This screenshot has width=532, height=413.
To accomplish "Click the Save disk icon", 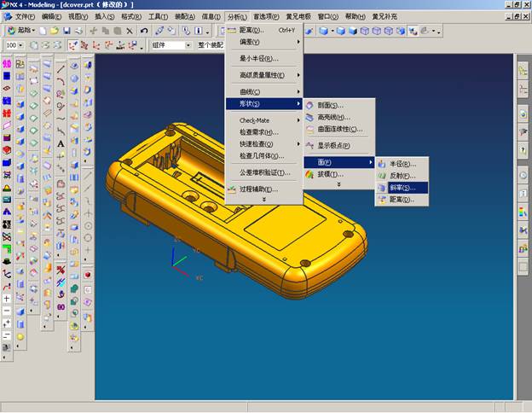I will 66,31.
